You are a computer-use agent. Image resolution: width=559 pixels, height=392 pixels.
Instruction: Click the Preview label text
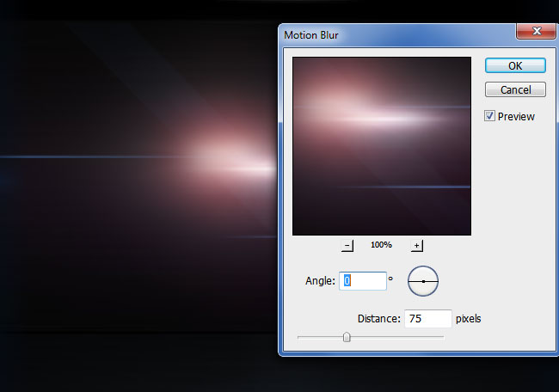515,116
